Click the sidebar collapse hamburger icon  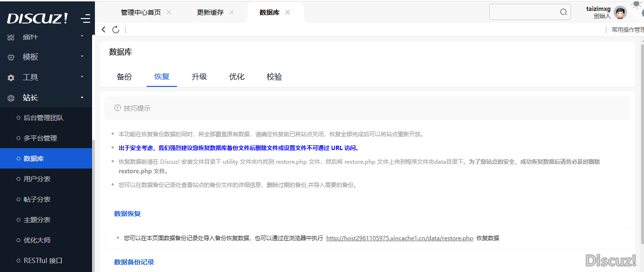pos(85,19)
